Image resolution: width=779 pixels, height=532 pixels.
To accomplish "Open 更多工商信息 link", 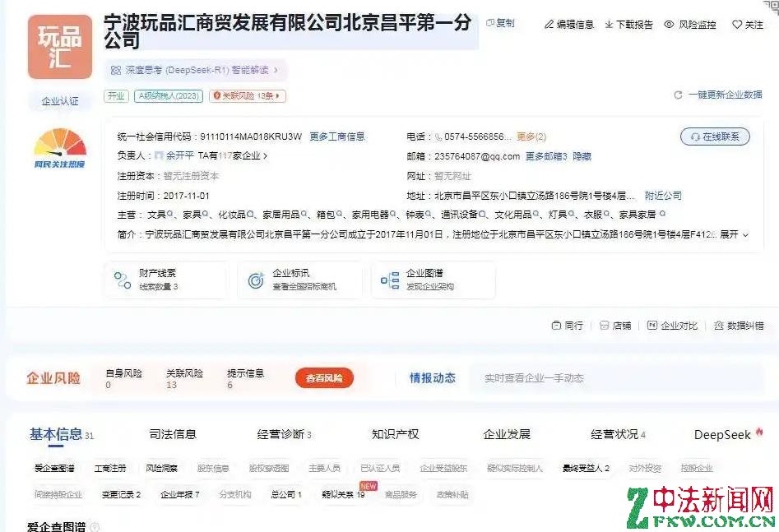I will [x=336, y=136].
